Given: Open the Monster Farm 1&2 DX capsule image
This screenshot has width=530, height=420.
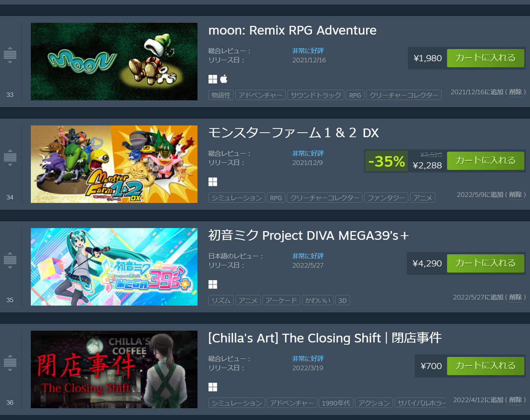Looking at the screenshot, I should (114, 164).
